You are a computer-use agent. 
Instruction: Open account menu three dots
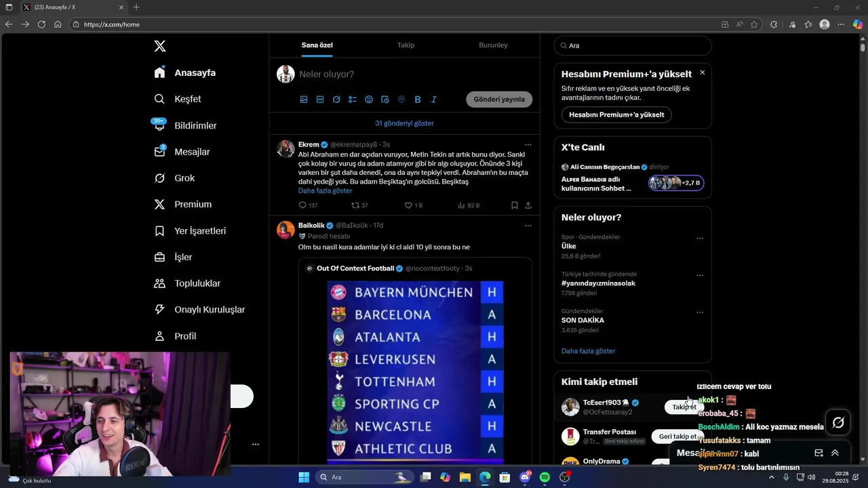[255, 445]
